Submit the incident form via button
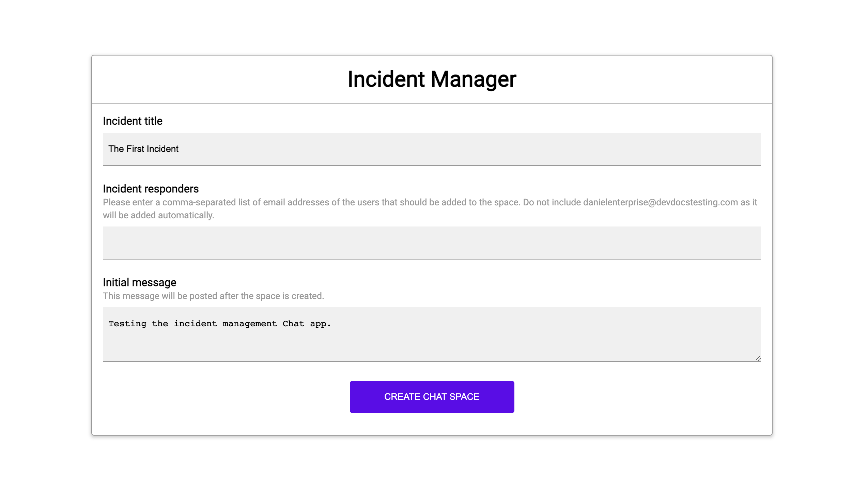 tap(432, 396)
